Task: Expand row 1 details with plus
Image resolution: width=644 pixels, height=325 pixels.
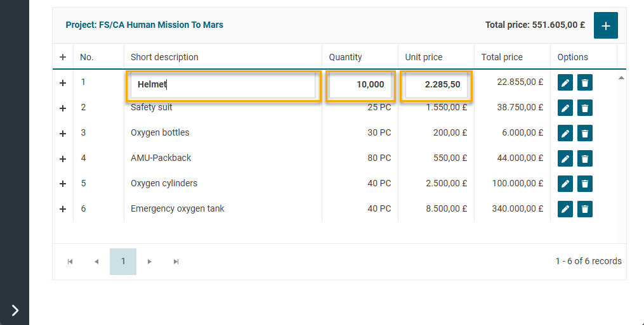Action: tap(63, 83)
